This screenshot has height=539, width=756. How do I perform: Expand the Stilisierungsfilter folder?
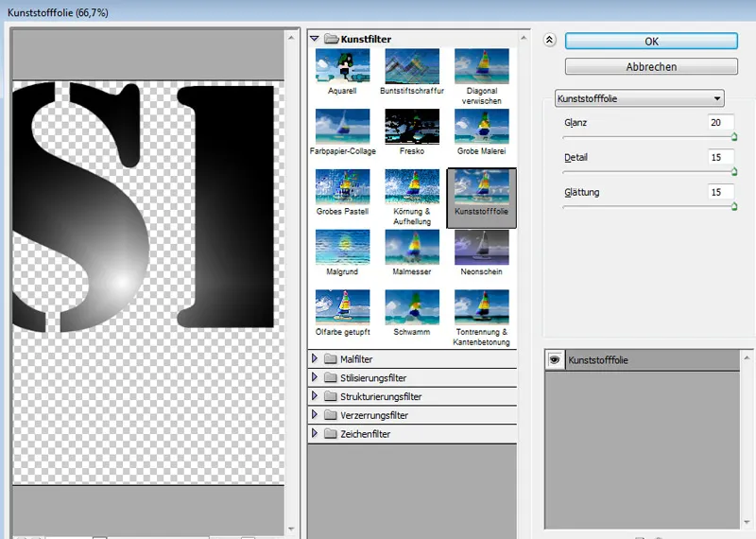click(315, 377)
